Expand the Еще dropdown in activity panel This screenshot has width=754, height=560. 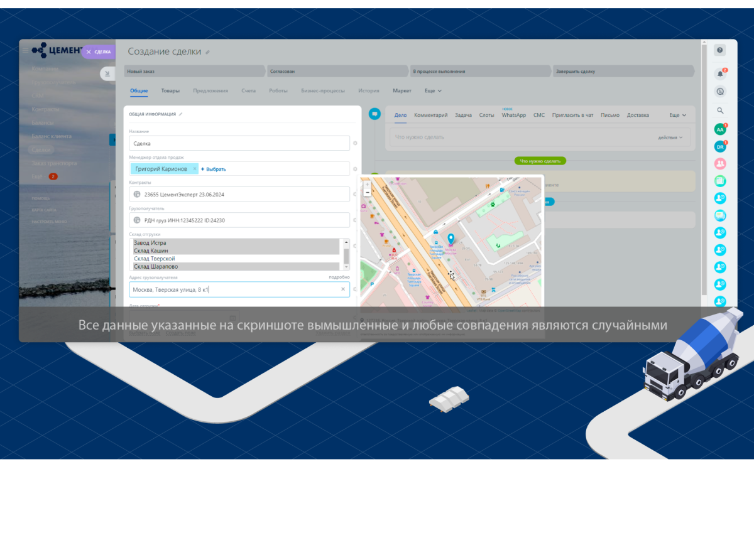coord(677,116)
